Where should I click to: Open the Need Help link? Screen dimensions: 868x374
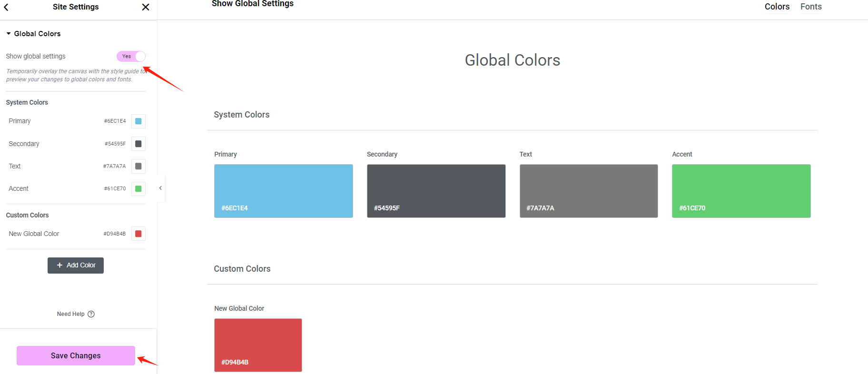click(x=70, y=314)
